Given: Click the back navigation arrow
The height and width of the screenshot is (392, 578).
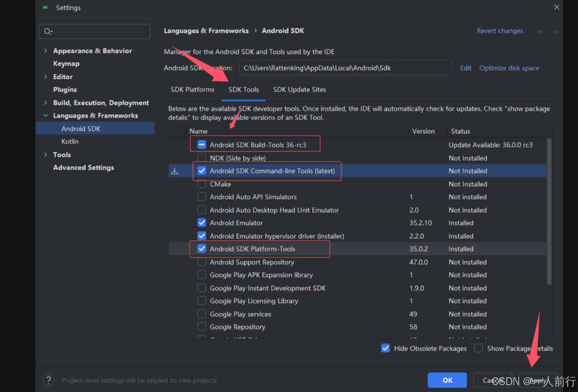Looking at the screenshot, I should (x=541, y=32).
